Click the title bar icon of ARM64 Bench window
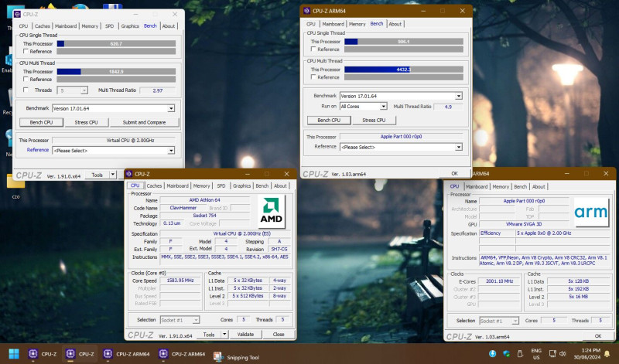Screen dimensions: 619x364 coord(306,11)
